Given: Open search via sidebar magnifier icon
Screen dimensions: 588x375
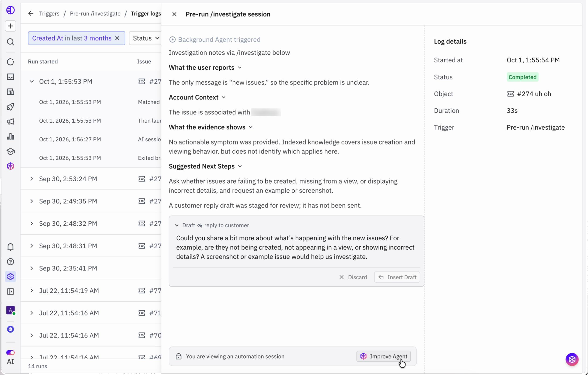Looking at the screenshot, I should pyautogui.click(x=10, y=42).
